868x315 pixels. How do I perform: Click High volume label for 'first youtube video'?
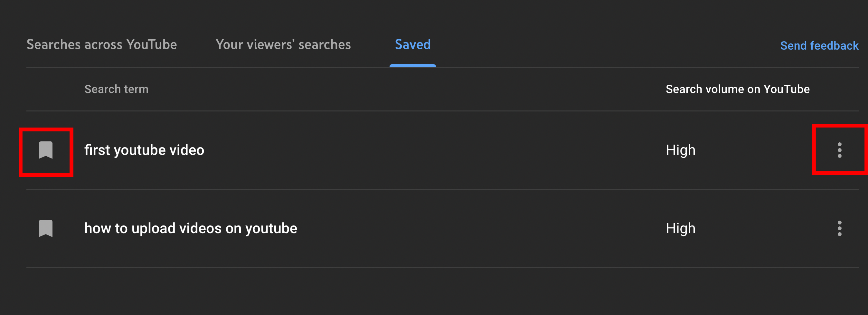click(x=680, y=150)
